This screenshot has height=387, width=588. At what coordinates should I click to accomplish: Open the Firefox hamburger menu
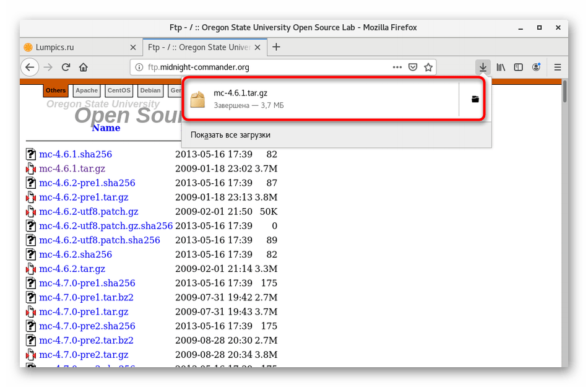pyautogui.click(x=557, y=67)
